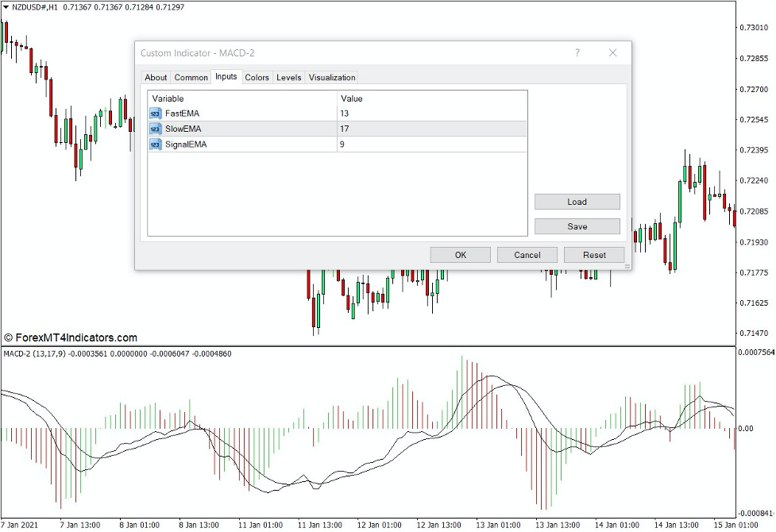Click the ForexMT4Indicators.com watermark
Screen dimensions: 776x532
[x=71, y=337]
